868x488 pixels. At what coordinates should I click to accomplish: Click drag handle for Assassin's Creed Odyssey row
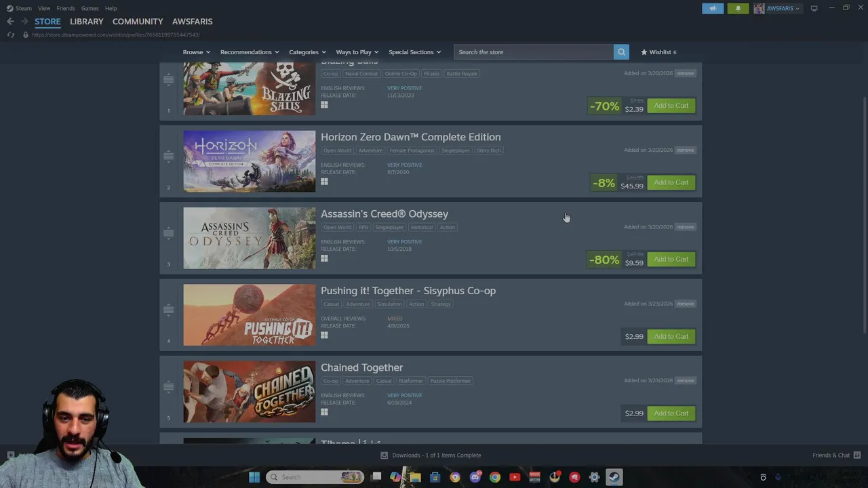tap(168, 233)
